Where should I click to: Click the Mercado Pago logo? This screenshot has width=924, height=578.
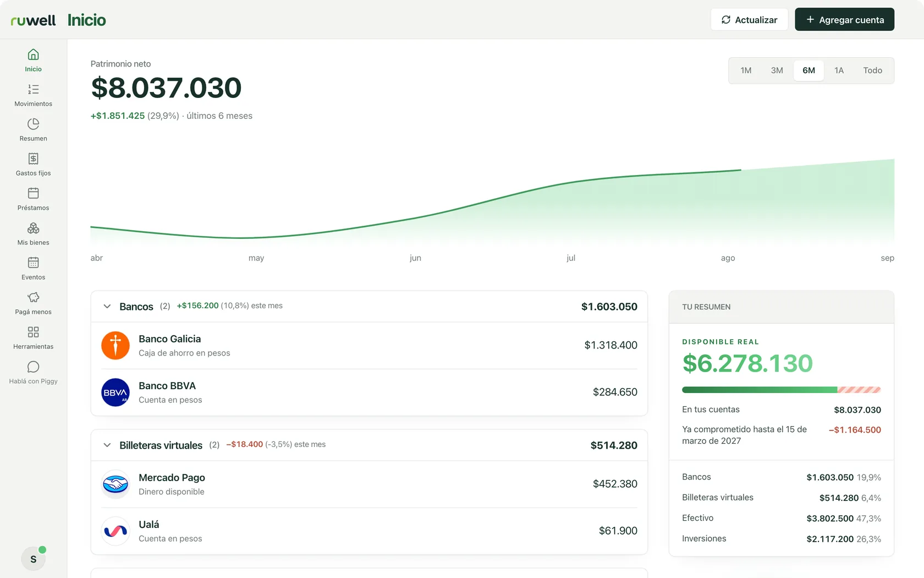[116, 484]
